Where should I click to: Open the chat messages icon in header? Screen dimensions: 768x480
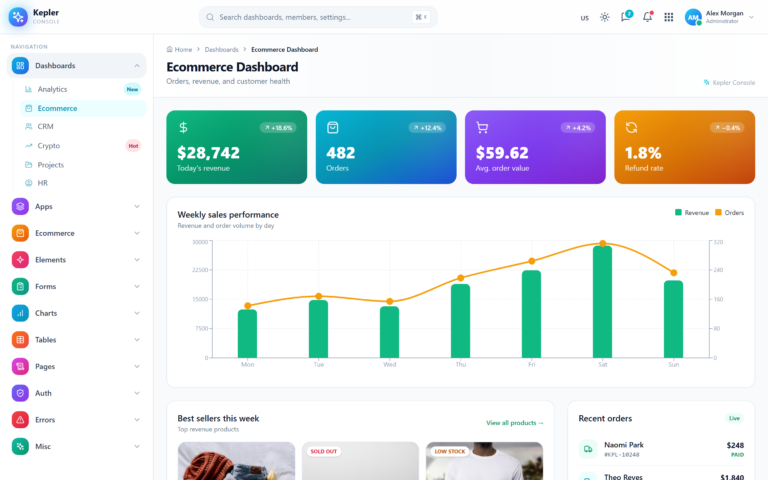[625, 17]
